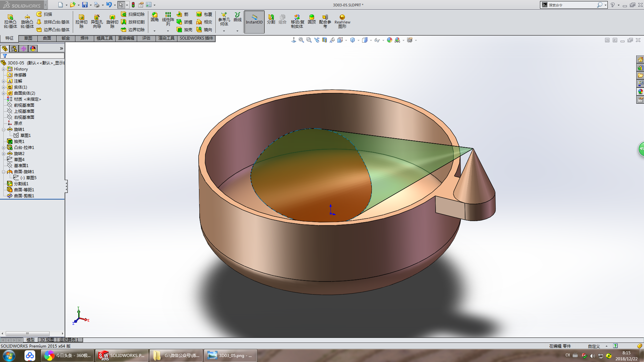Collapse the 曲面-旋转1 feature node
This screenshot has width=644, height=362.
click(4, 172)
